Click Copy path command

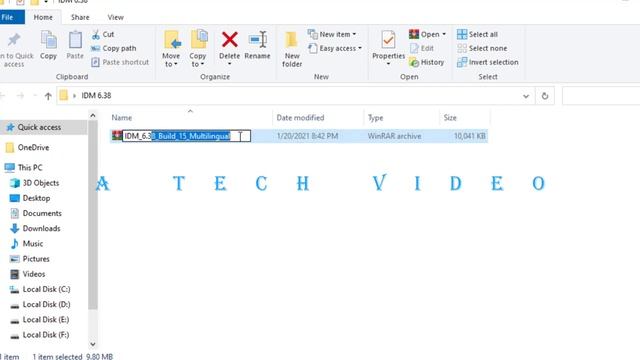pyautogui.click(x=114, y=48)
